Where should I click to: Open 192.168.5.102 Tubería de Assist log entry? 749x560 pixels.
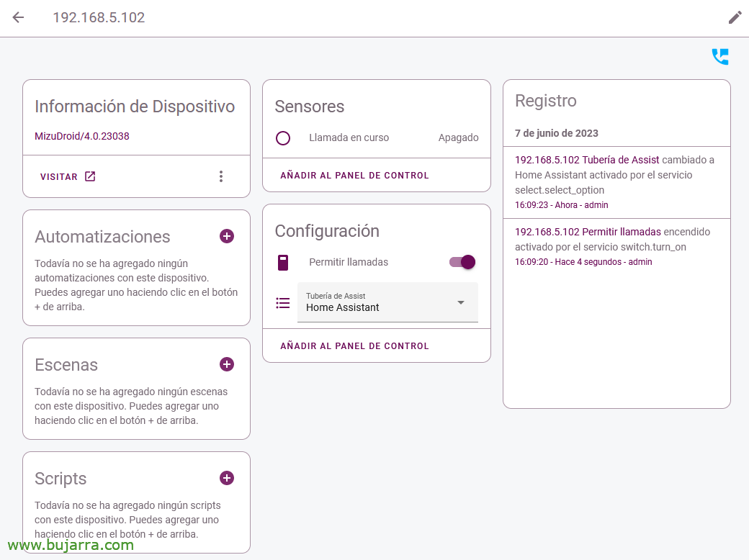point(587,160)
